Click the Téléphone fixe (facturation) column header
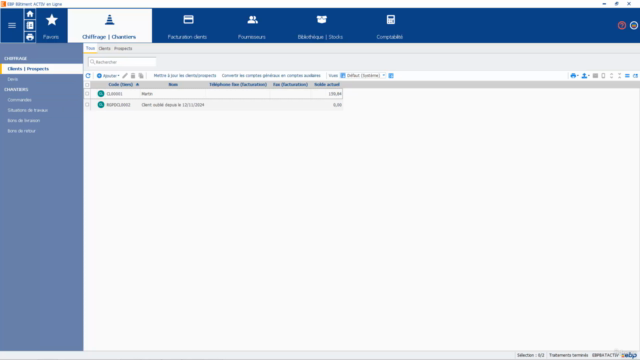 tap(238, 84)
